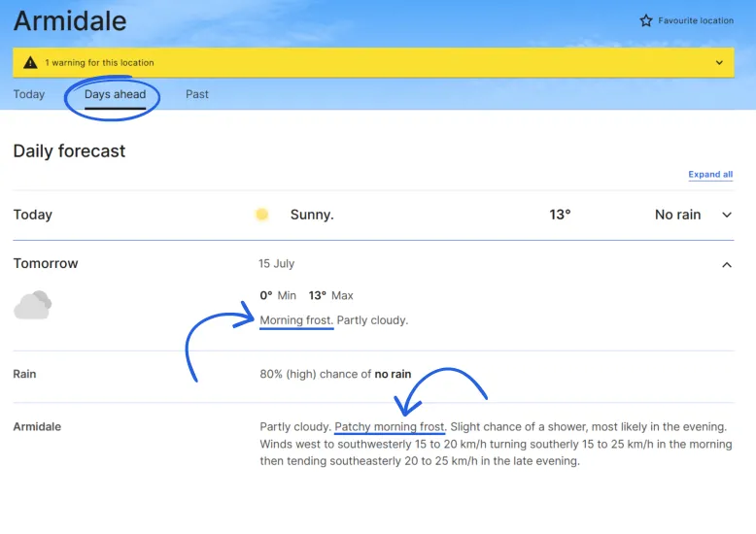This screenshot has width=756, height=534.
Task: Click the '13° Max' temperature value
Action: 330,295
